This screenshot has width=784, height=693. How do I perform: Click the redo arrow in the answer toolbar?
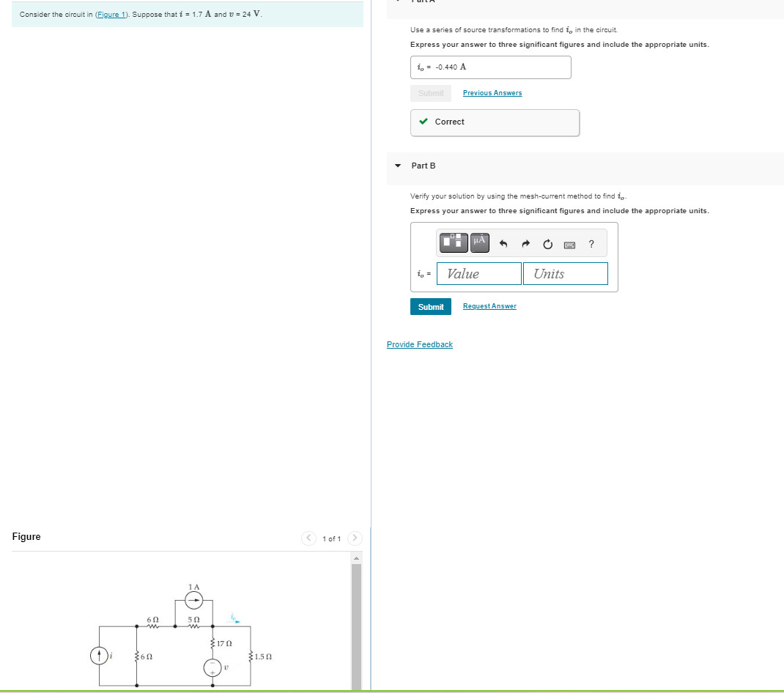(525, 242)
